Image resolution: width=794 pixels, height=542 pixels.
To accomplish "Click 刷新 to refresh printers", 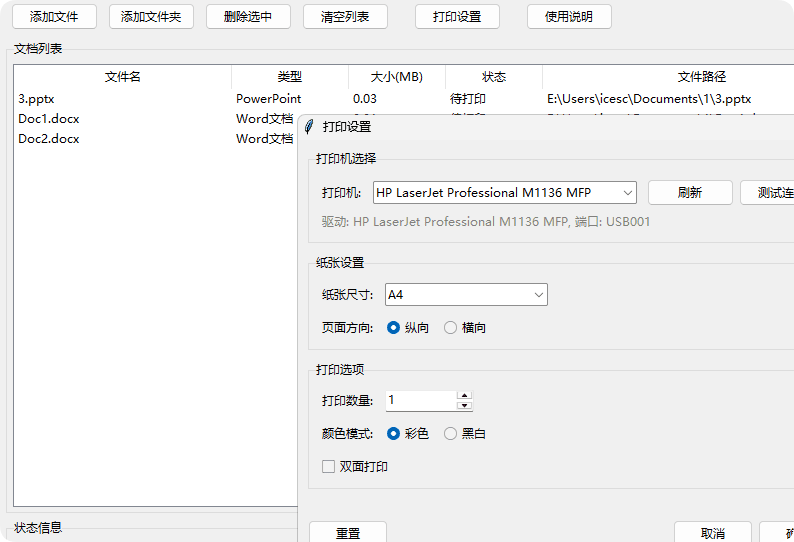I will click(690, 192).
